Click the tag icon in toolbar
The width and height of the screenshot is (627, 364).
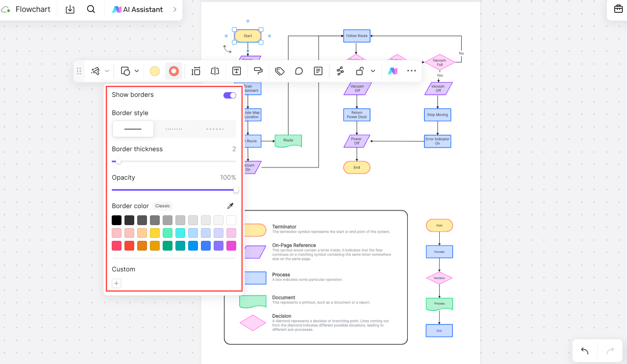click(x=280, y=71)
